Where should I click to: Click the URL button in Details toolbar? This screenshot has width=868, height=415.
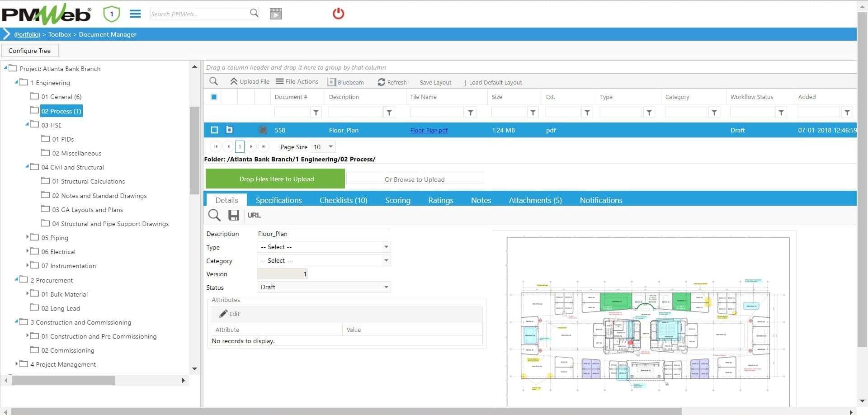(x=254, y=215)
